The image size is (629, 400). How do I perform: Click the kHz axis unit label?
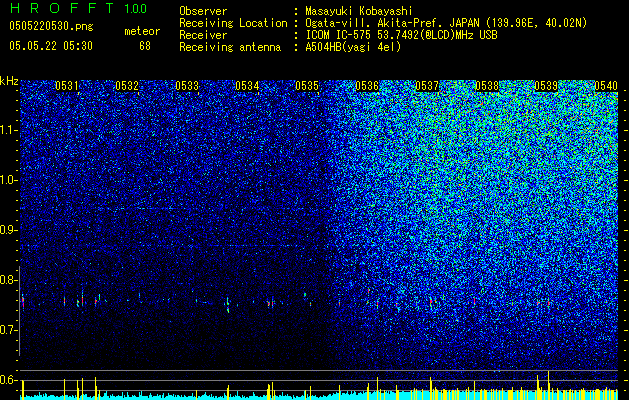[x=9, y=81]
